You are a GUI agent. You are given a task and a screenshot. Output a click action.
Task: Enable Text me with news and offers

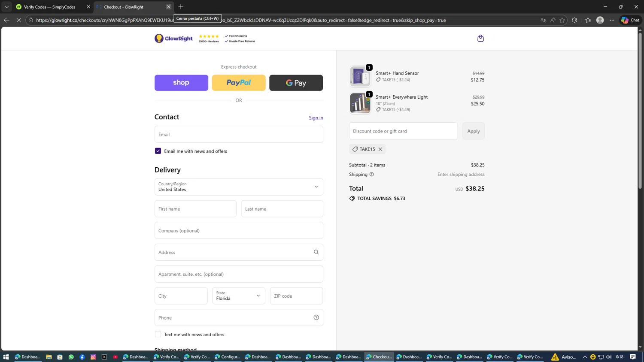point(158,334)
